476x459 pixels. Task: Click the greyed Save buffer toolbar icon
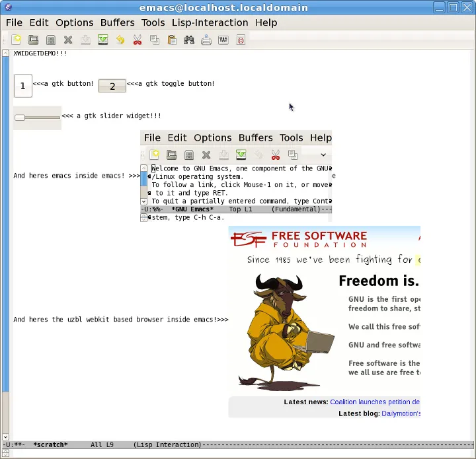(85, 40)
